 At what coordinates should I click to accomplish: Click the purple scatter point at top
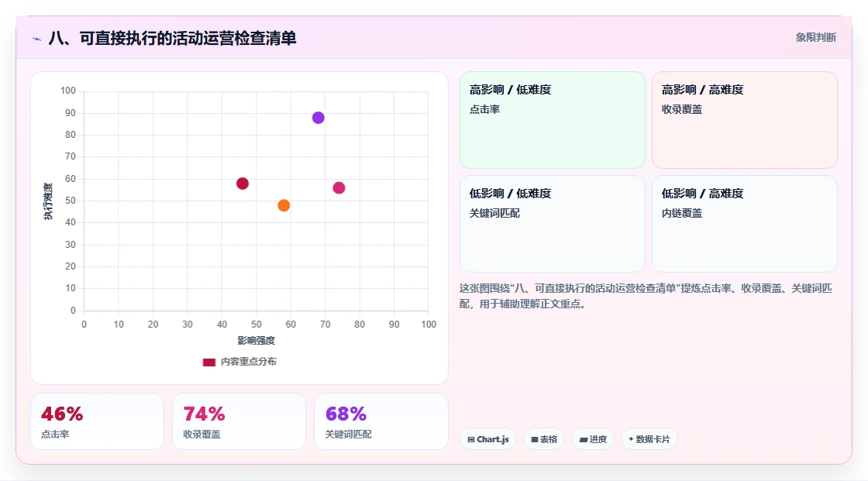tap(319, 118)
